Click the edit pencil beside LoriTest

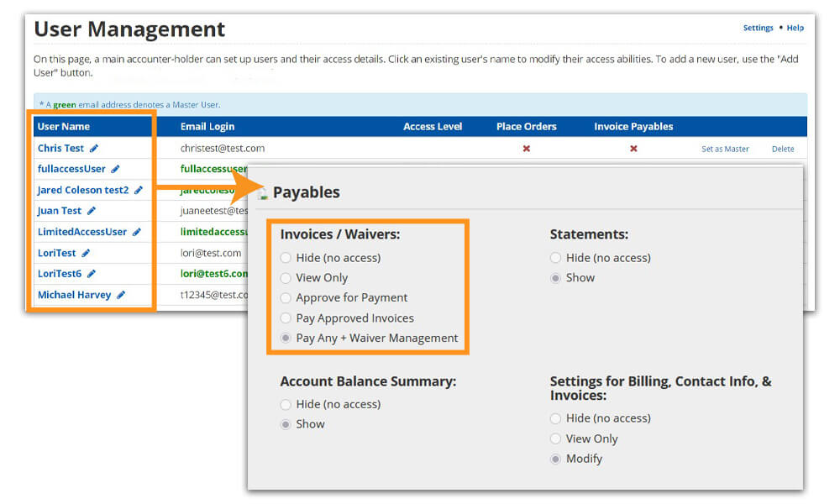pyautogui.click(x=86, y=253)
